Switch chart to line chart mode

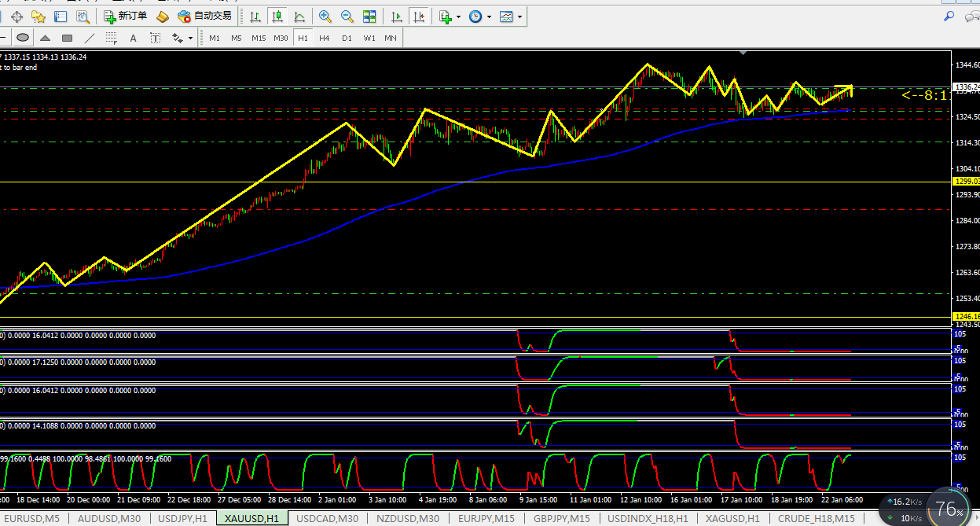click(x=299, y=17)
